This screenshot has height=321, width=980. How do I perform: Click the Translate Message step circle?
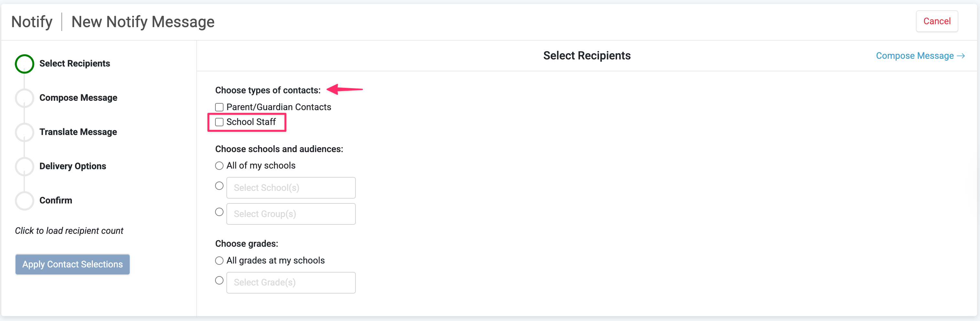(24, 132)
